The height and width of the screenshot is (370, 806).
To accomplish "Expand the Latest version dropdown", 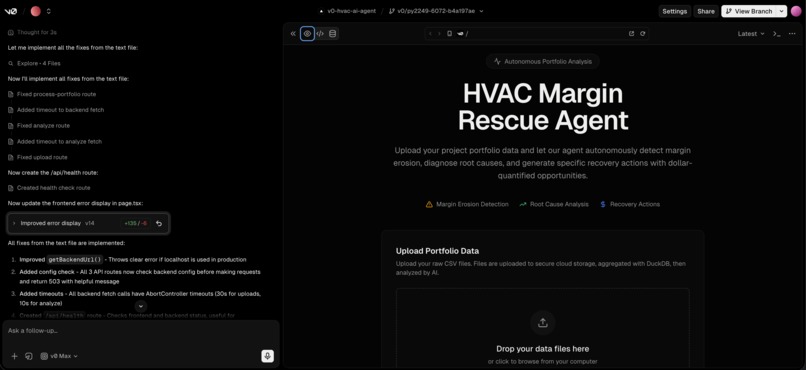I will 751,34.
